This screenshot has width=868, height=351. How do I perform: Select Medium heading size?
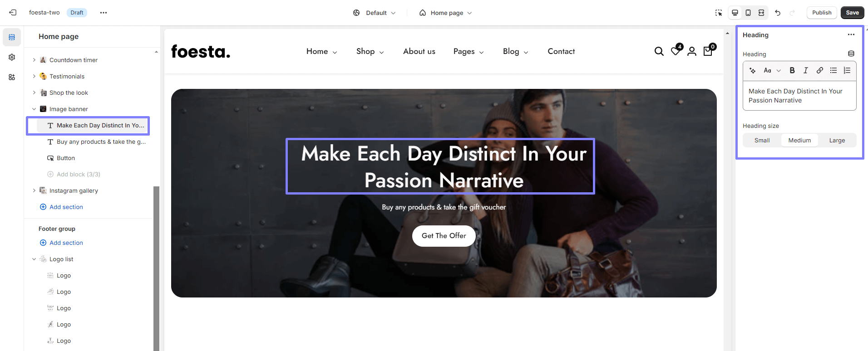pos(799,140)
